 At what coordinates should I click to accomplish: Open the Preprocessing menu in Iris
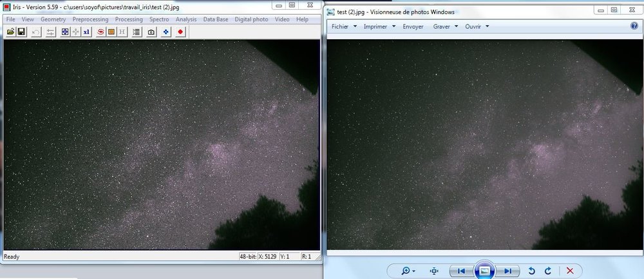[x=90, y=19]
